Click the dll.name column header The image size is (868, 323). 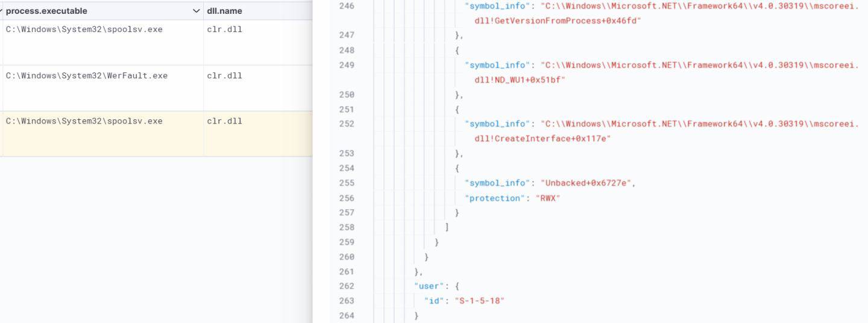(224, 11)
